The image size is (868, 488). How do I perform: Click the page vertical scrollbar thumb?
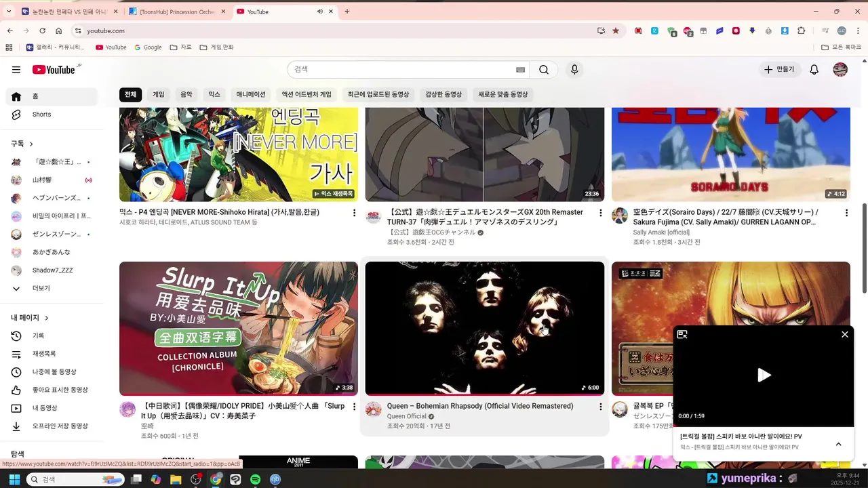click(x=863, y=249)
